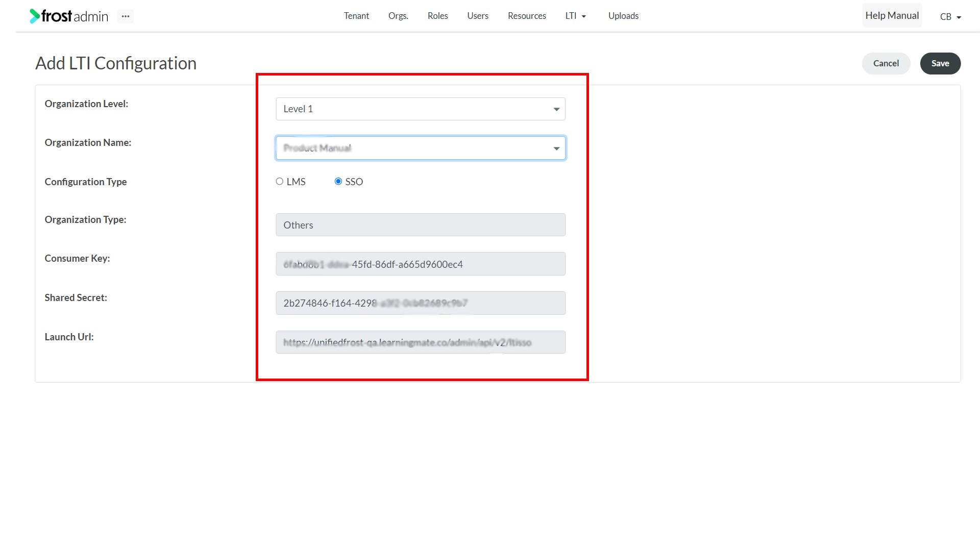Screen dimensions: 980x551
Task: Open the Help Manual
Action: pyautogui.click(x=892, y=16)
